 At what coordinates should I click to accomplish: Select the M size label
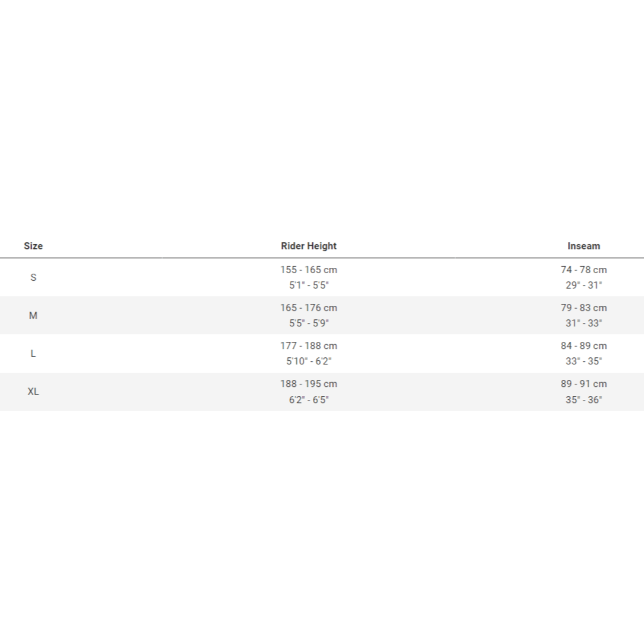coord(33,316)
